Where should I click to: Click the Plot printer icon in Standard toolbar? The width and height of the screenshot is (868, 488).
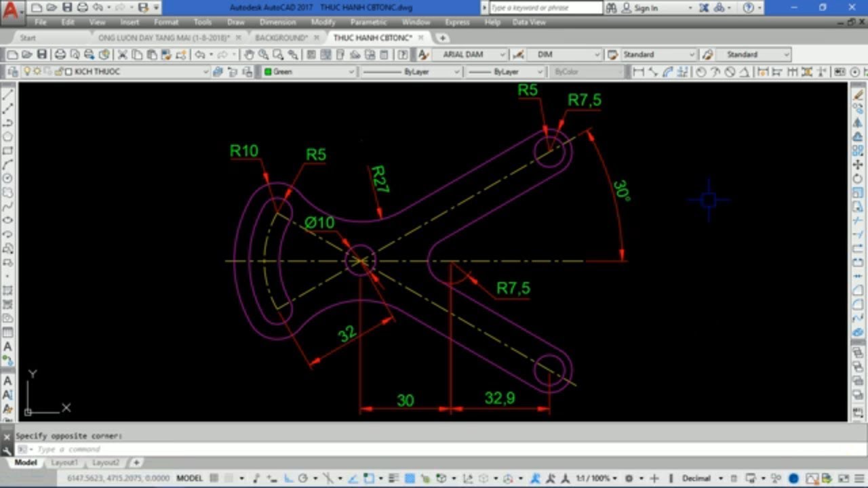click(x=60, y=54)
